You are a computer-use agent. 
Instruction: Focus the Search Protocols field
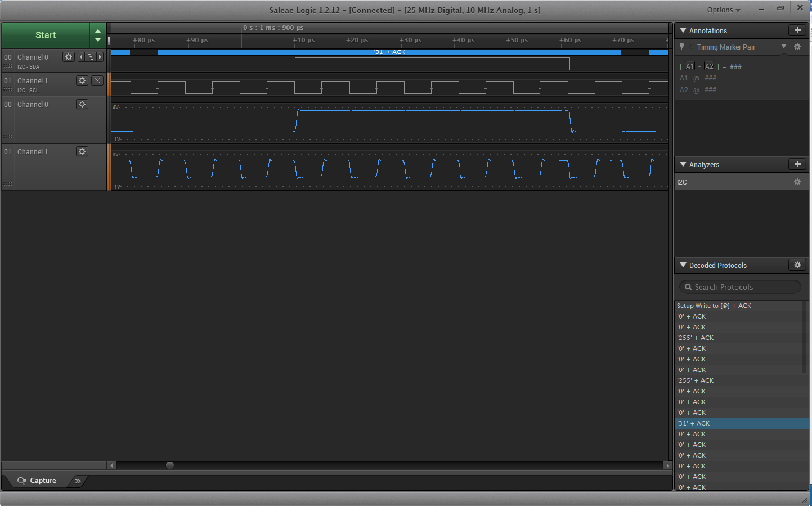(x=740, y=287)
